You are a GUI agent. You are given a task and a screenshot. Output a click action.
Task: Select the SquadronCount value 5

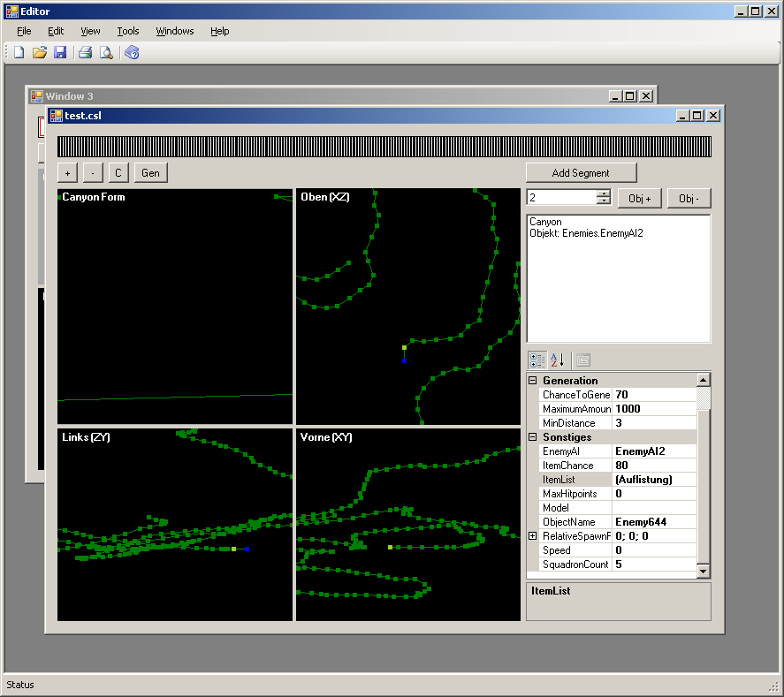[x=654, y=564]
